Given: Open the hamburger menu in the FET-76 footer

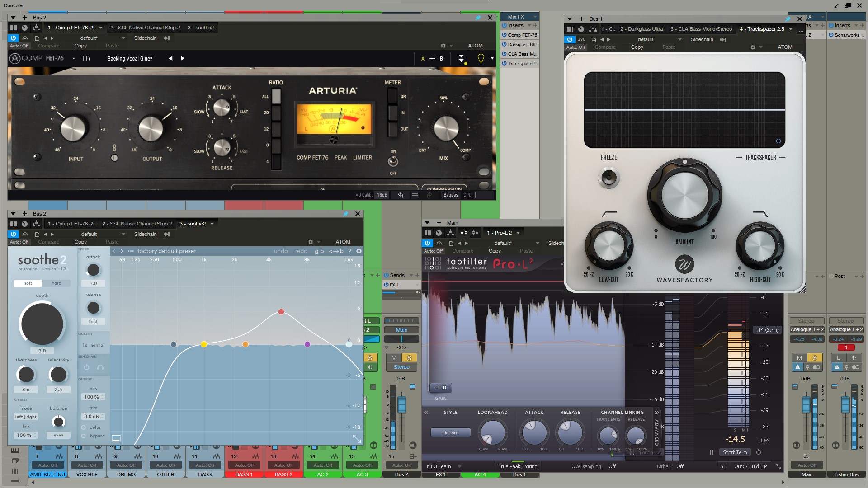Looking at the screenshot, I should pyautogui.click(x=415, y=195).
